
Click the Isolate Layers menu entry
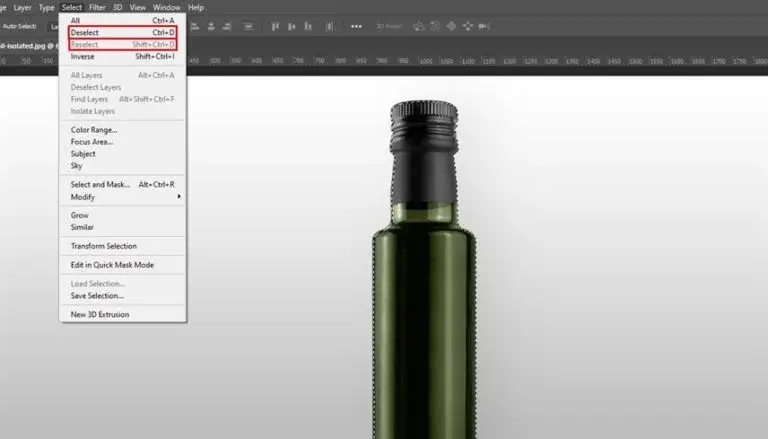click(122, 111)
